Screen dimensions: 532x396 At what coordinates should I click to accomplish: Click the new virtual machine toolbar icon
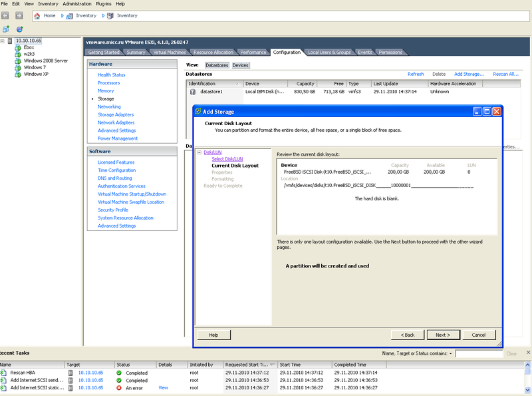click(6, 29)
